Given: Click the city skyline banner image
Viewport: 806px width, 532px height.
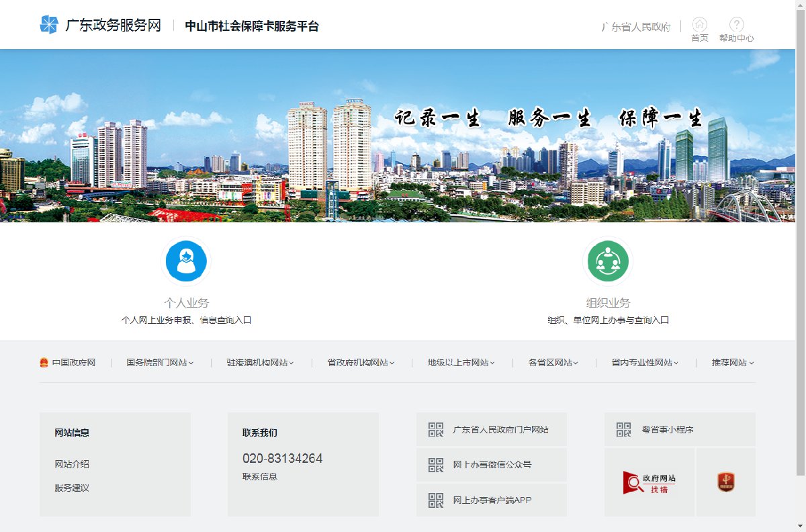Looking at the screenshot, I should [x=398, y=136].
